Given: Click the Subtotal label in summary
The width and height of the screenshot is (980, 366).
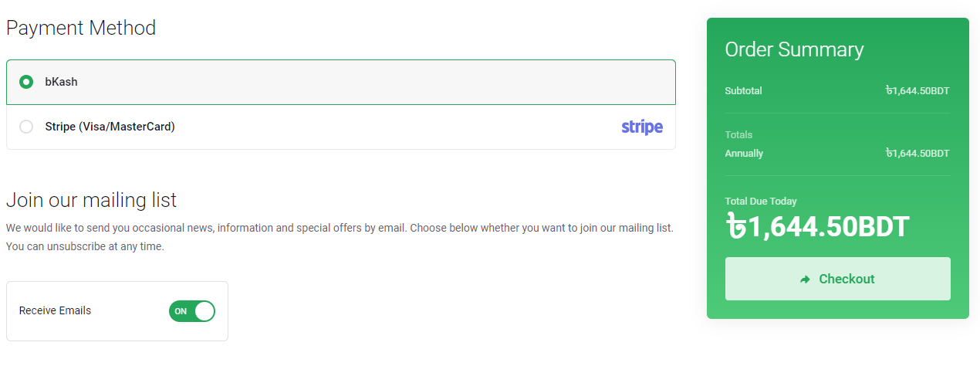Looking at the screenshot, I should (743, 91).
